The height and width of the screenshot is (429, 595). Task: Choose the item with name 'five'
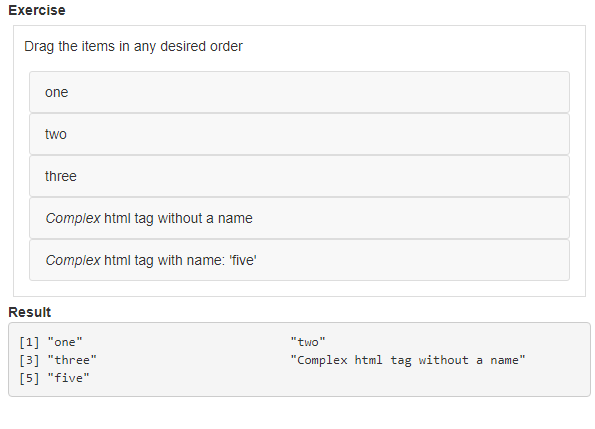(x=299, y=260)
